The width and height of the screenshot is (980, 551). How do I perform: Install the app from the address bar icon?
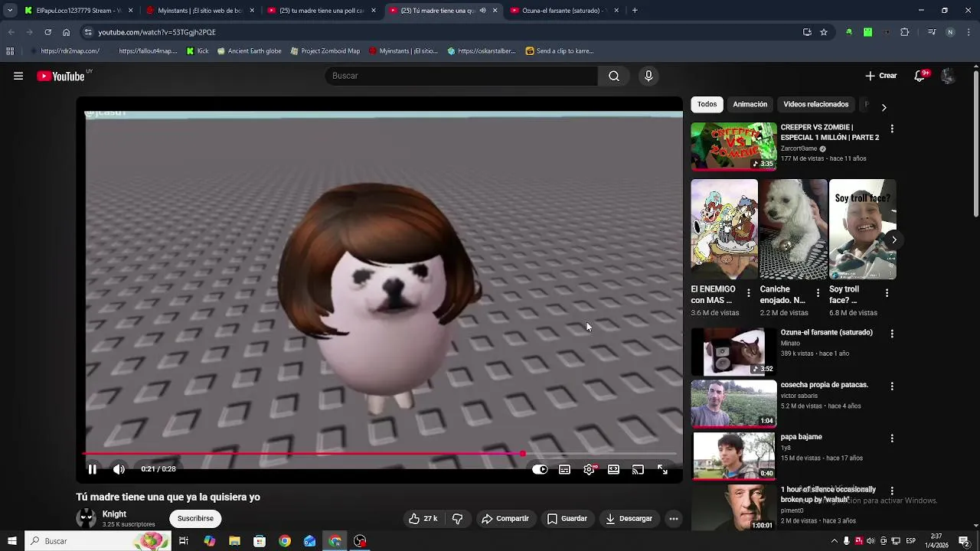(x=807, y=32)
